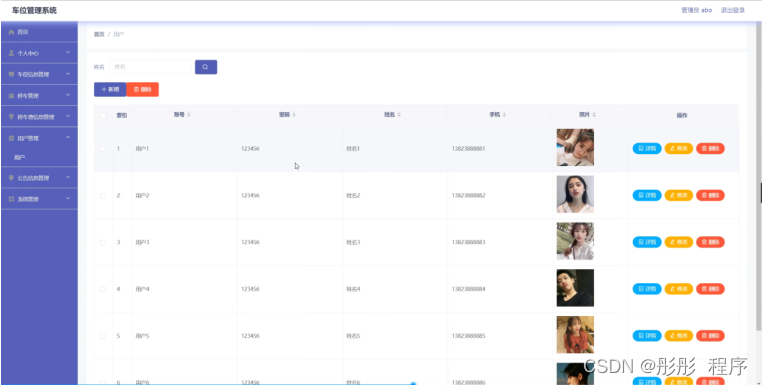This screenshot has height=386, width=763.
Task: Sort table by 姓名 column arrows
Action: tap(399, 115)
